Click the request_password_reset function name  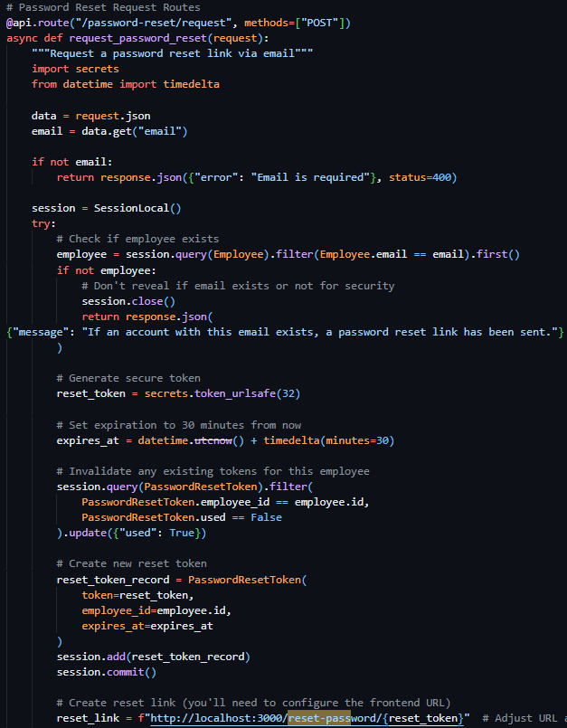(x=147, y=38)
